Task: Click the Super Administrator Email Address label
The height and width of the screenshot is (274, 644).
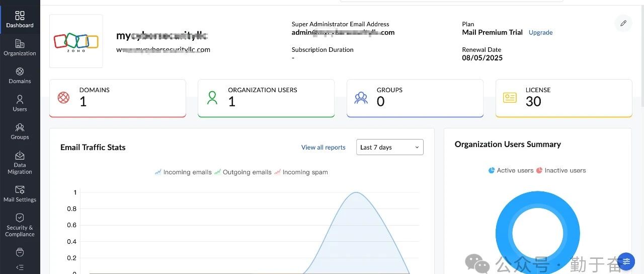Action: (340, 24)
